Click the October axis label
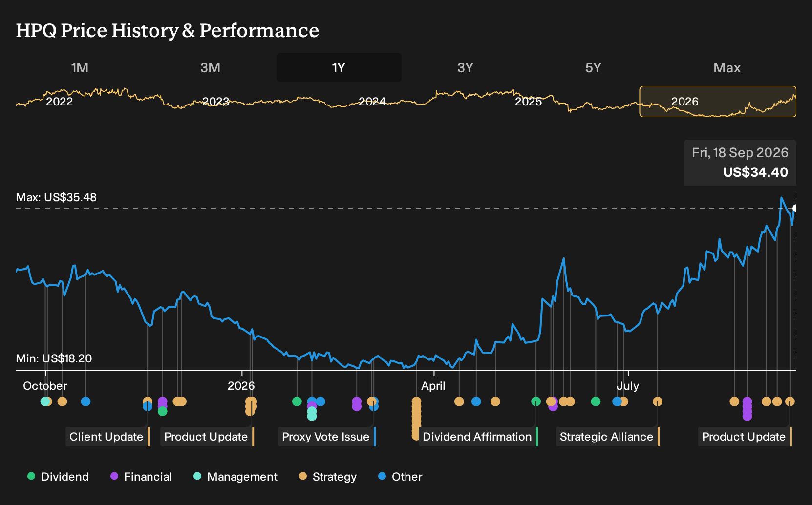 coord(45,386)
